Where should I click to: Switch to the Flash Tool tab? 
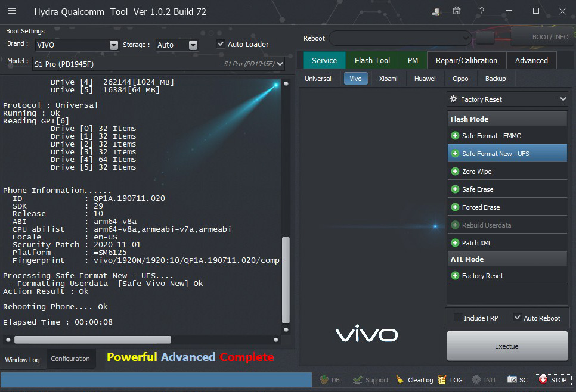click(372, 60)
